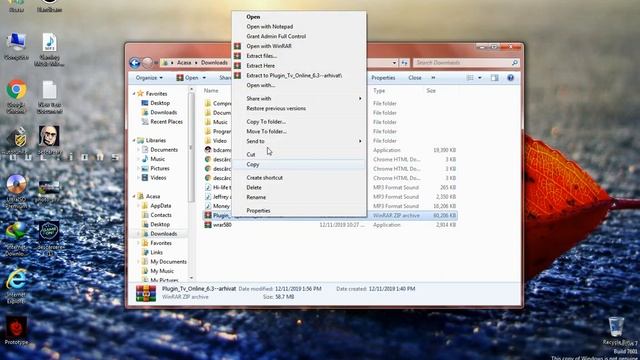640x360 pixels.
Task: Open Recent Places under Favorites
Action: tap(166, 122)
